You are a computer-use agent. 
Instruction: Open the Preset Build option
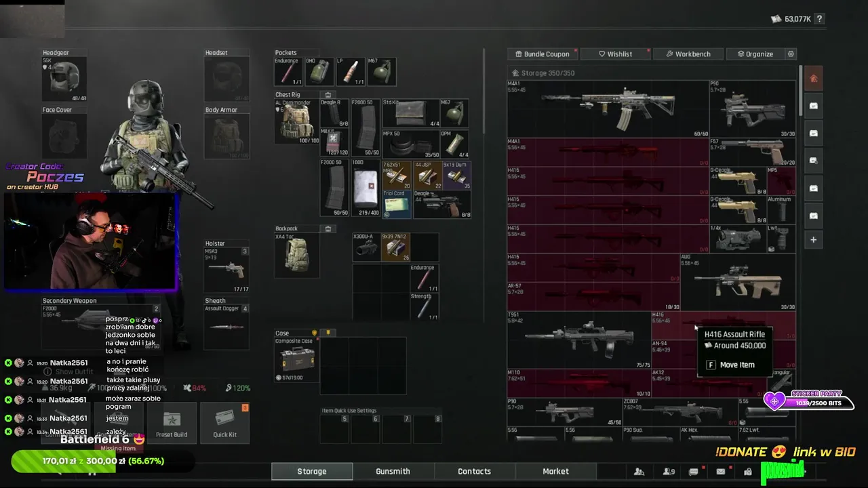point(172,422)
